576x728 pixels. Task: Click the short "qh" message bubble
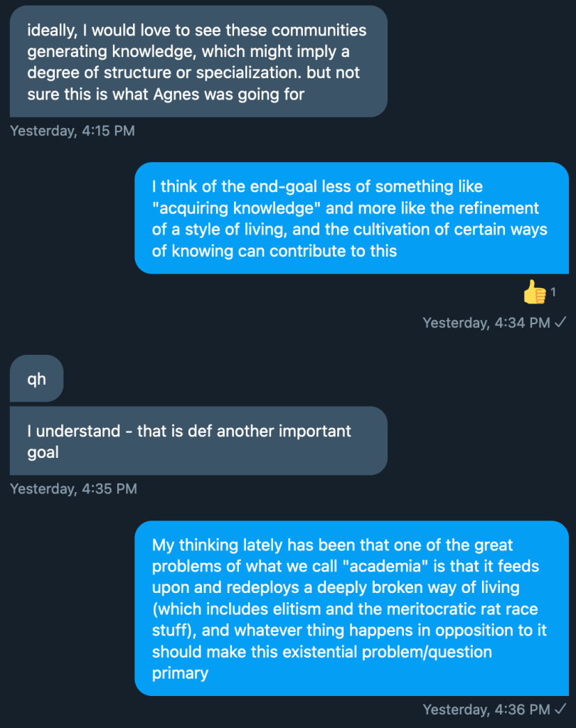(36, 379)
